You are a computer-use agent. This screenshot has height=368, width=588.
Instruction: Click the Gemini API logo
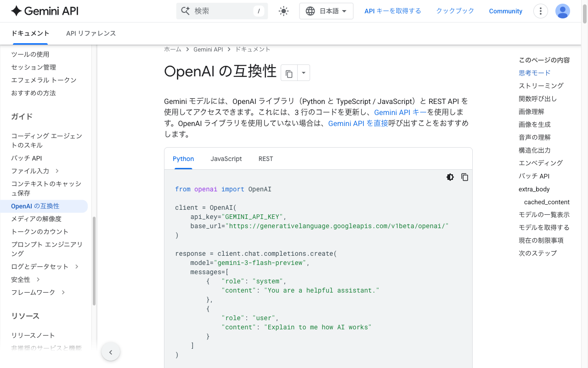tap(44, 11)
